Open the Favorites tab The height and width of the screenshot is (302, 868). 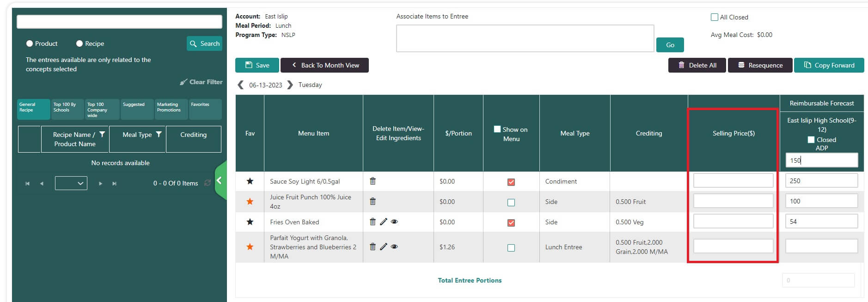205,109
